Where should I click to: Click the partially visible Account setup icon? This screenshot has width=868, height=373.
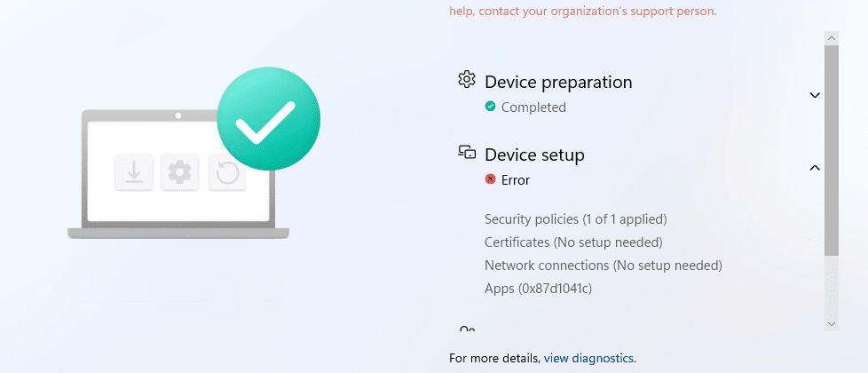[467, 329]
